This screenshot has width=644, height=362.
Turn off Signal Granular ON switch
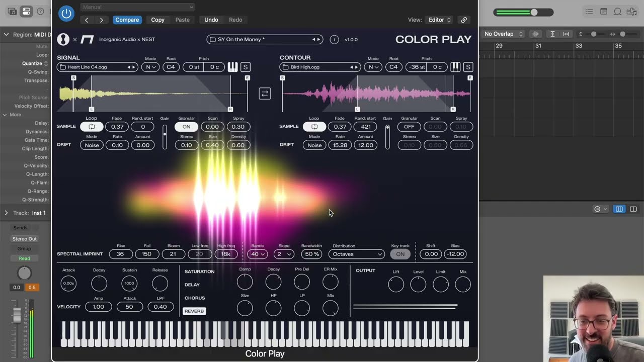coord(186,127)
